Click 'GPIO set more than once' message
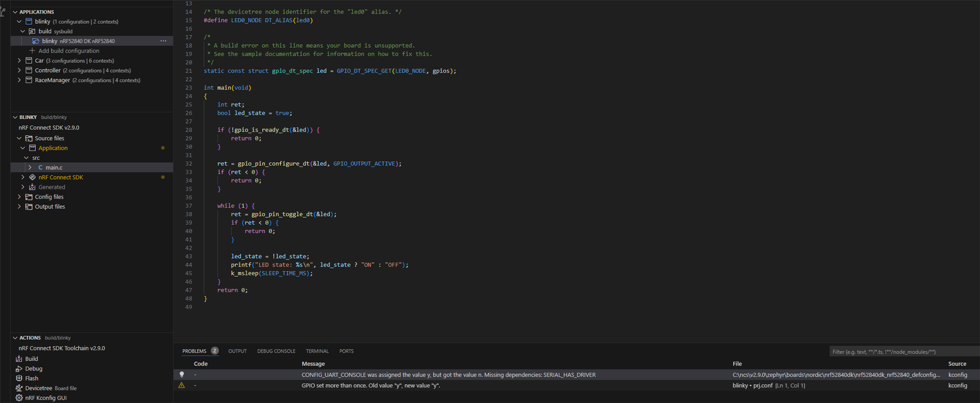980x403 pixels. point(371,385)
